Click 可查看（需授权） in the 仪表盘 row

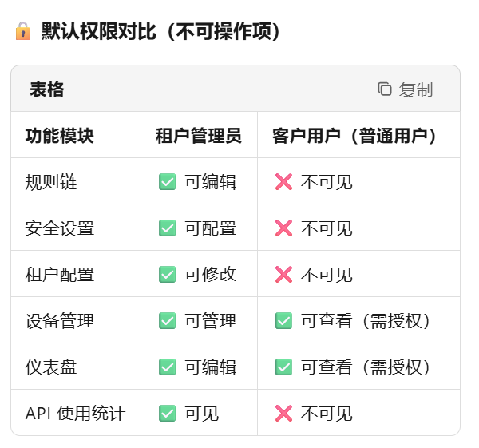(x=366, y=367)
